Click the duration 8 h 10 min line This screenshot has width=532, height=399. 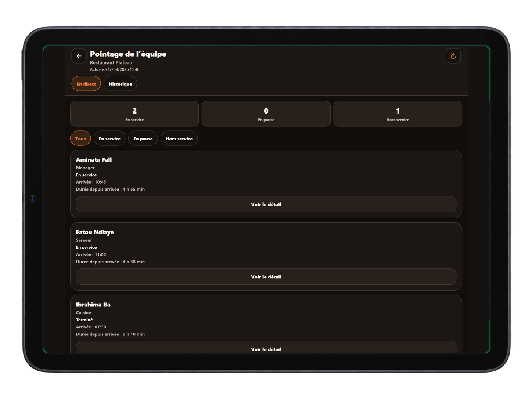click(x=110, y=334)
